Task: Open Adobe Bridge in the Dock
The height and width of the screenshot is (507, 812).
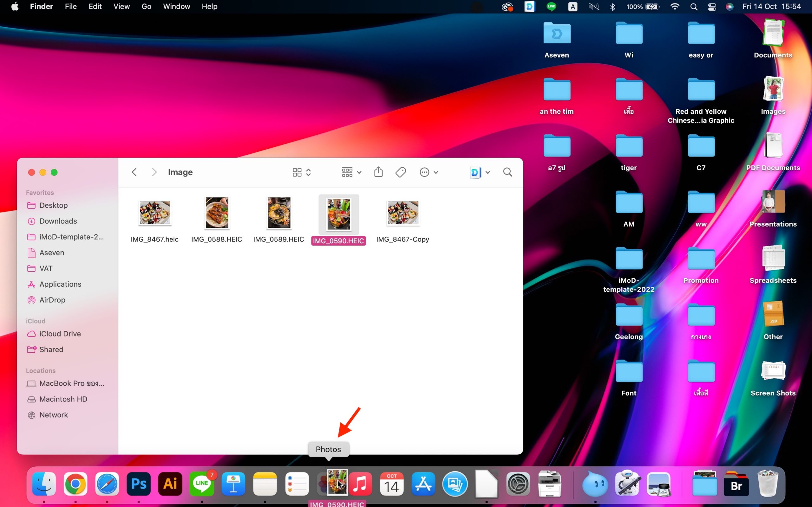Action: pos(736,485)
